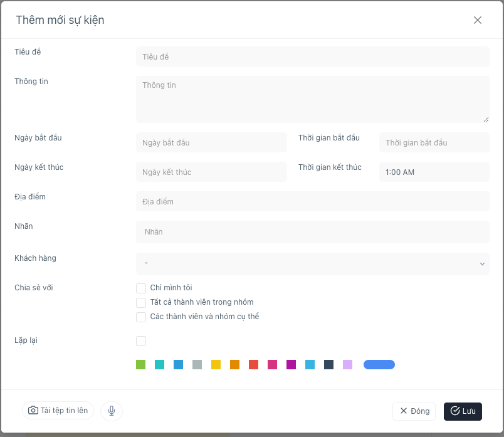Check the Chỉ mình tôi option
504x437 pixels.
(141, 288)
